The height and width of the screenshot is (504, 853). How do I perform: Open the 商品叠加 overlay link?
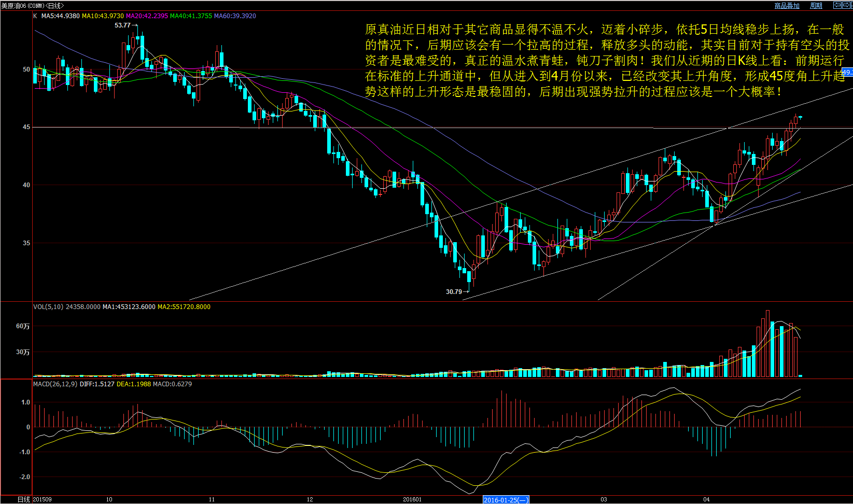click(x=787, y=6)
